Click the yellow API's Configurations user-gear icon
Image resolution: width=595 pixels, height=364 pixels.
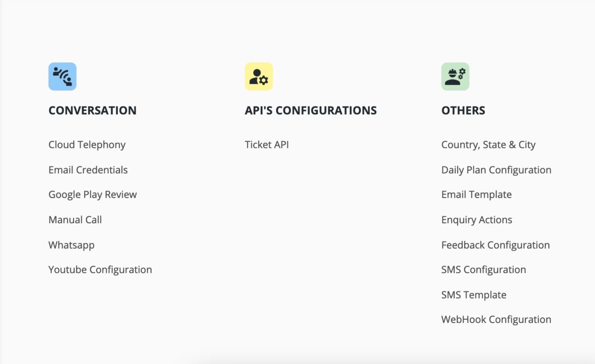point(259,76)
